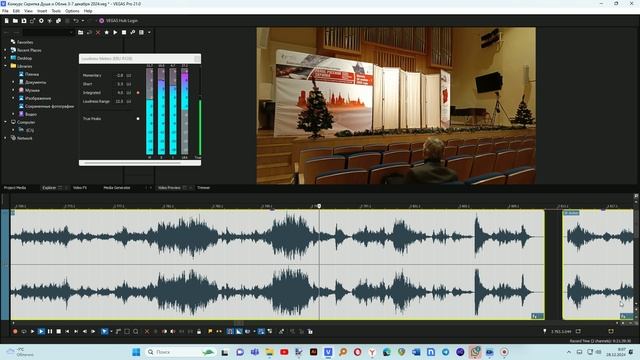Insert Marker flag icon

pos(210,331)
